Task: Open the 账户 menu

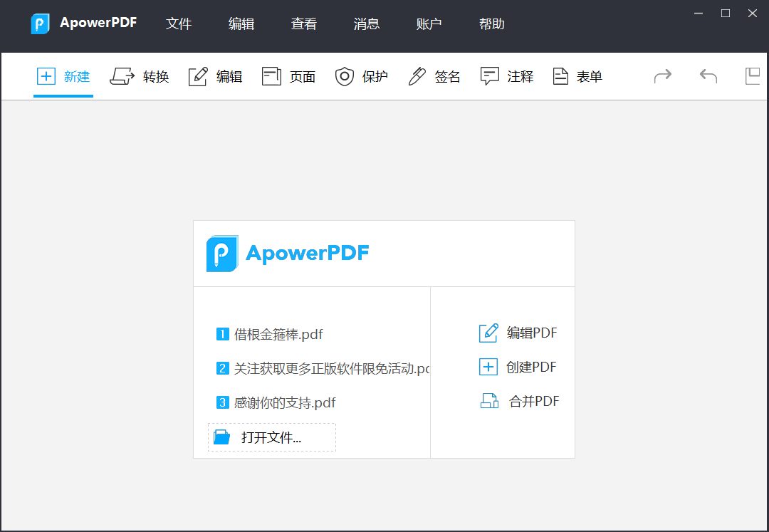Action: [429, 24]
